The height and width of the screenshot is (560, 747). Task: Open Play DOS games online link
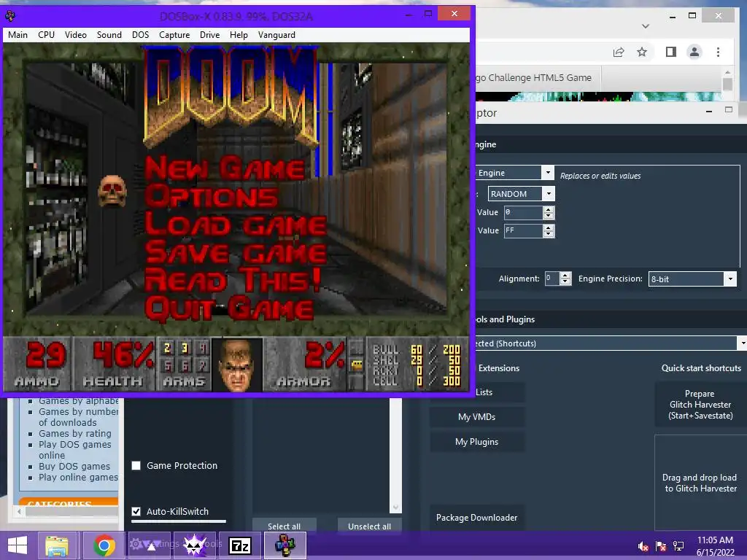tap(75, 449)
